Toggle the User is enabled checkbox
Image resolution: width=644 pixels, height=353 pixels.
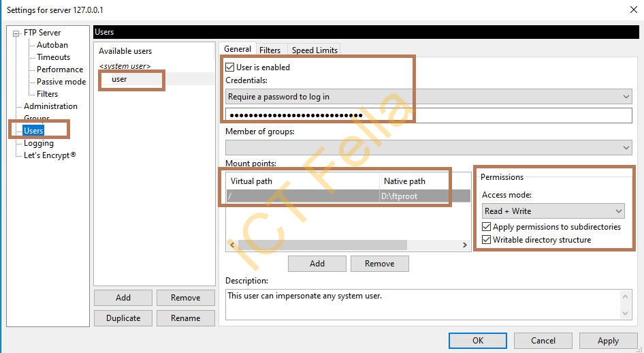230,67
